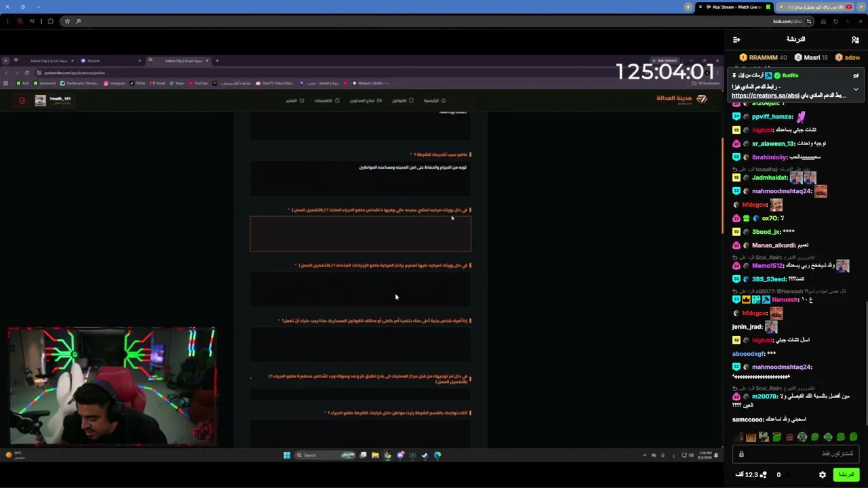This screenshot has height=488, width=868.
Task: Open the applications menu item in navbar
Action: pos(327,100)
